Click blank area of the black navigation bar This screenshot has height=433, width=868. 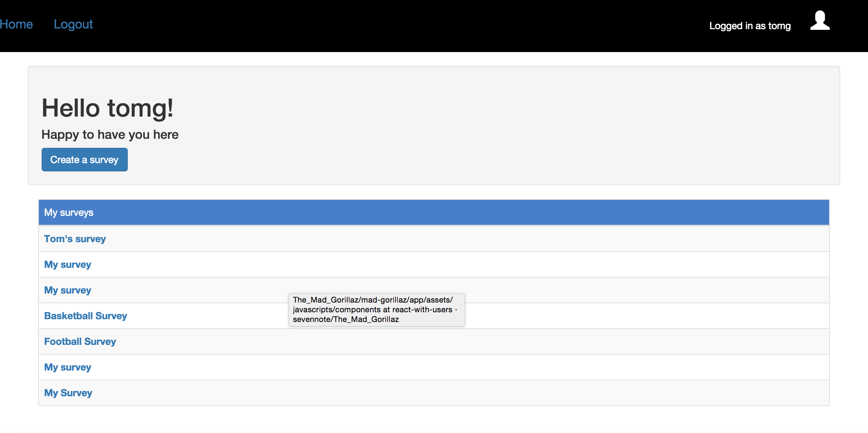(x=382, y=26)
